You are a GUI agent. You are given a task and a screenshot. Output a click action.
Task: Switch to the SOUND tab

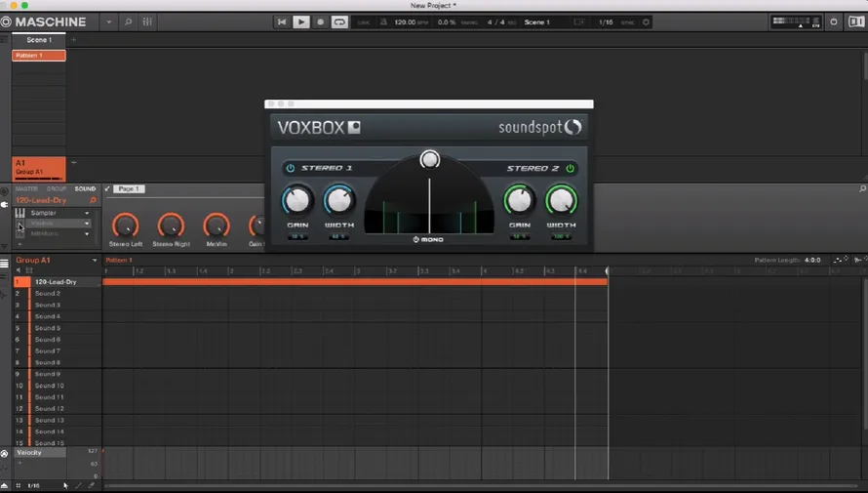pyautogui.click(x=85, y=188)
